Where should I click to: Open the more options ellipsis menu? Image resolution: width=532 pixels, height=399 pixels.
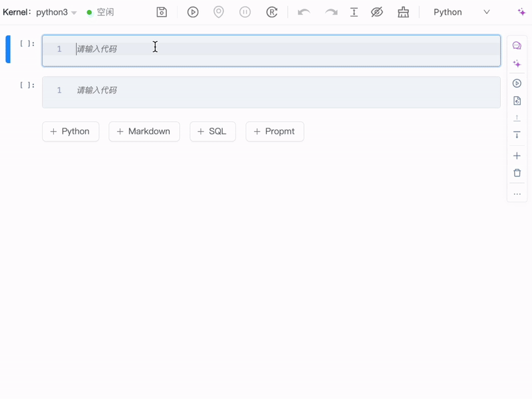tap(517, 194)
